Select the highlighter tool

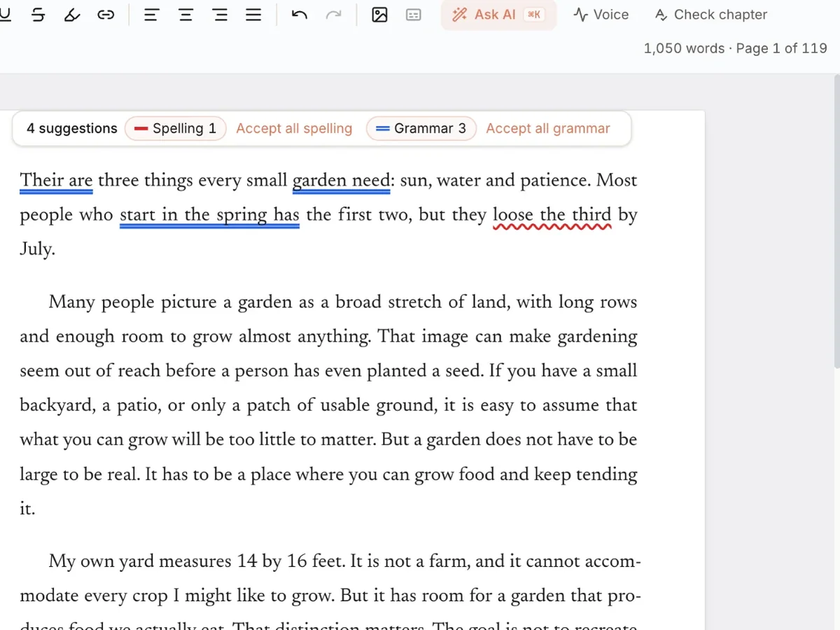72,15
